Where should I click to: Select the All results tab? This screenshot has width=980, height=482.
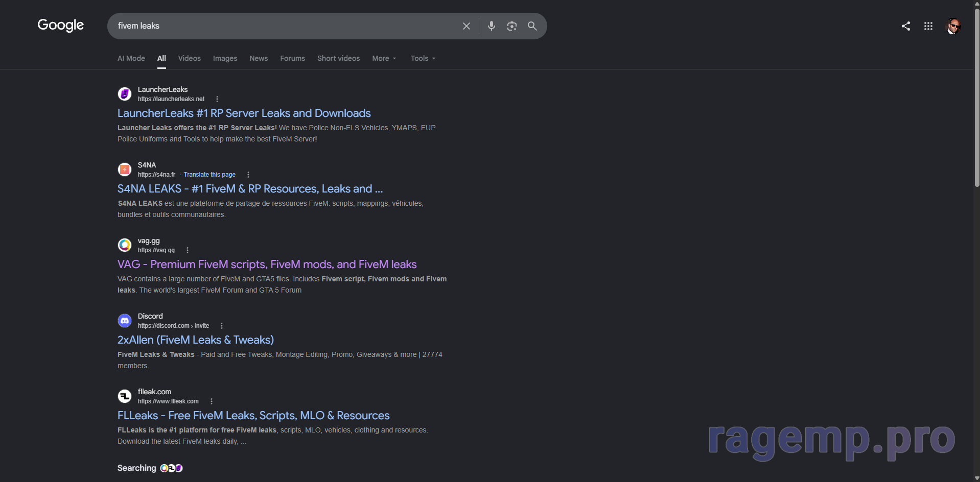[161, 58]
